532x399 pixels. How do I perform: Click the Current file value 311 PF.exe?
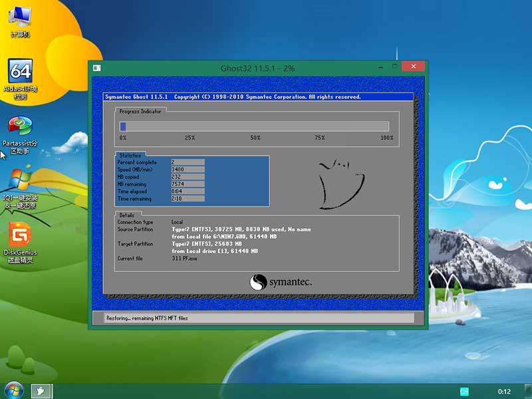[184, 259]
